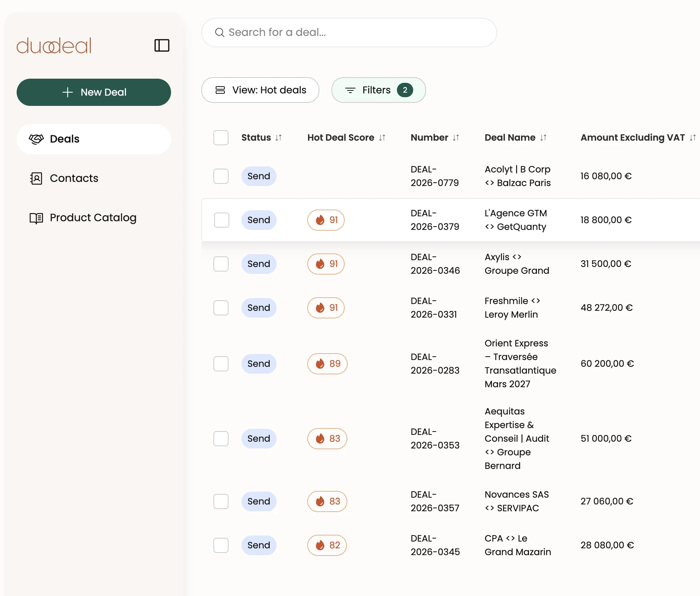Sort by Amount Excluding VAT arrows
Viewport: 700px width, 596px height.
693,138
